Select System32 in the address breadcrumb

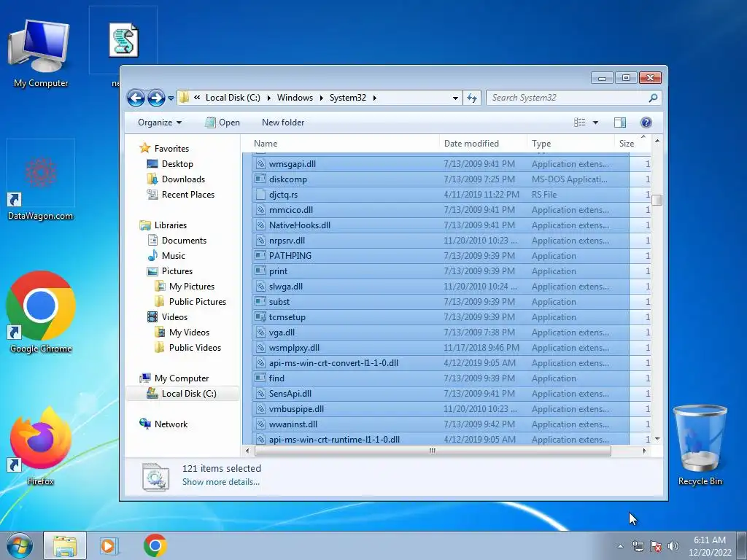(348, 98)
